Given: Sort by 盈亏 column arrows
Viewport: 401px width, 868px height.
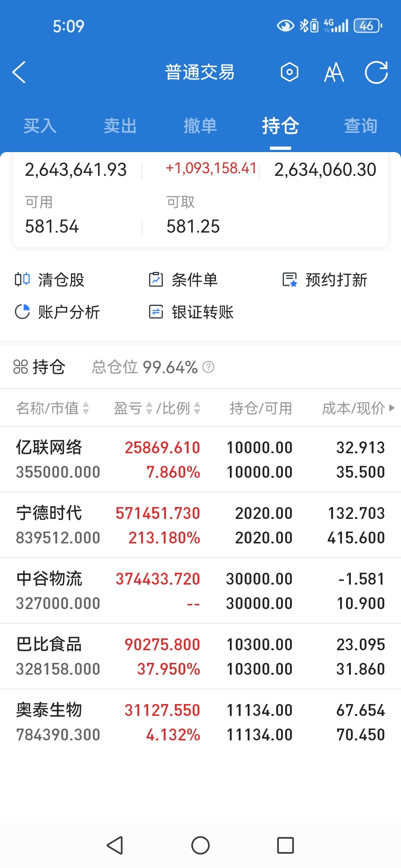Looking at the screenshot, I should point(149,408).
